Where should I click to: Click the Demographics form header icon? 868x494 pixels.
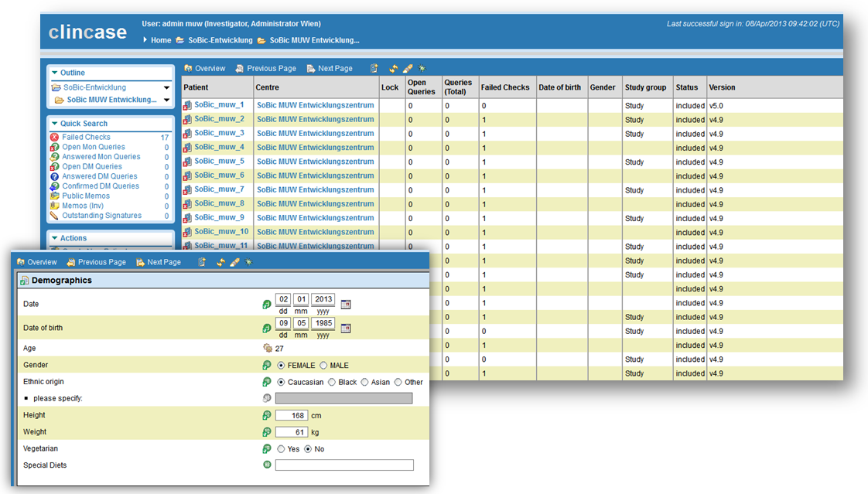pos(24,281)
